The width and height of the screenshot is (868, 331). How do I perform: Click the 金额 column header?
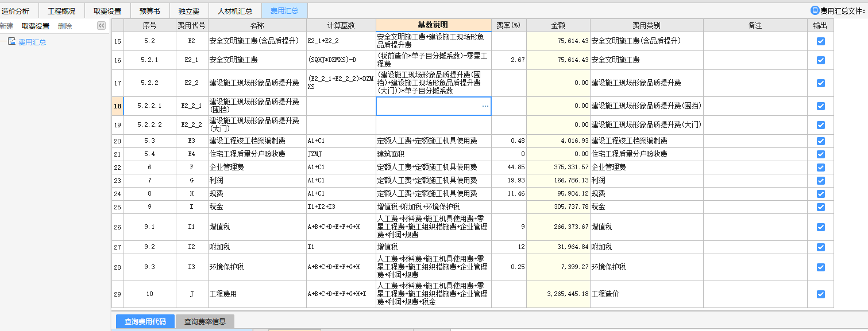pyautogui.click(x=558, y=25)
